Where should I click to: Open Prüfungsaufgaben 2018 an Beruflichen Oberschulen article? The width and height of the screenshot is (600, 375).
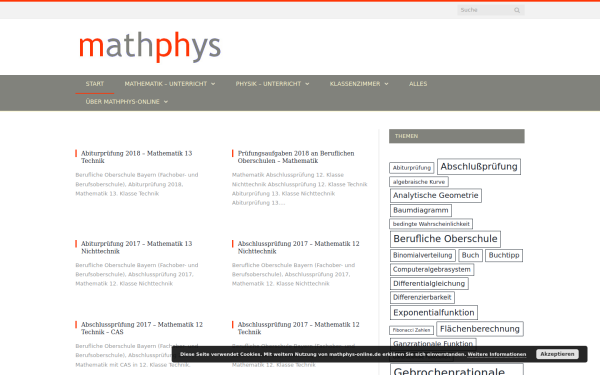point(296,157)
